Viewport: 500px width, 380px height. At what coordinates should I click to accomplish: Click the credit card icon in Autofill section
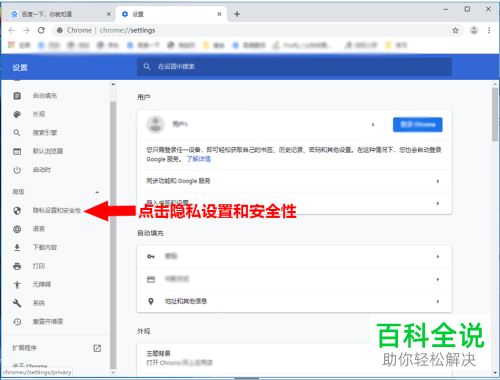(151, 279)
